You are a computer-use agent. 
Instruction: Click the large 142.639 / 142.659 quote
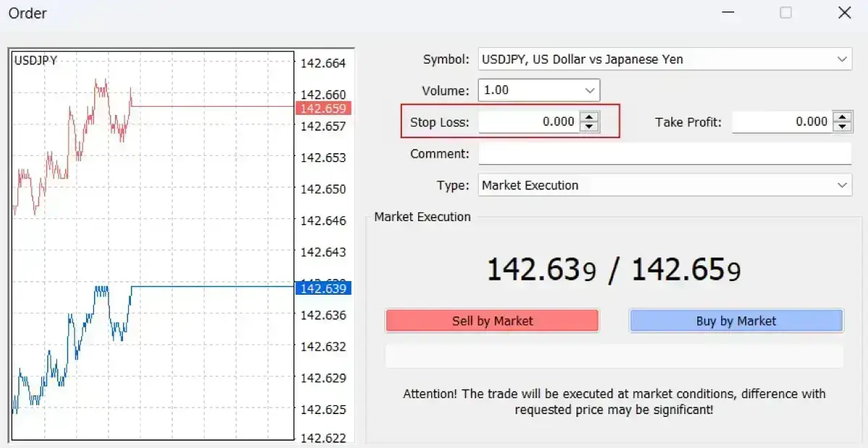pos(613,270)
